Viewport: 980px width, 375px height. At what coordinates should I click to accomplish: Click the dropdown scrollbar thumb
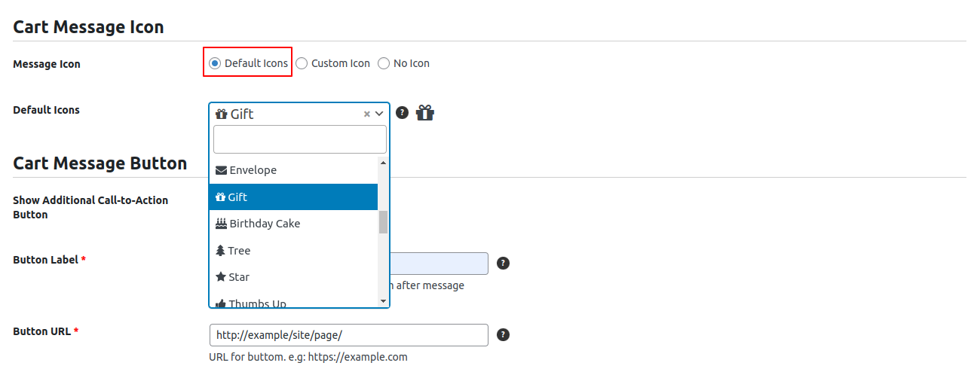click(383, 222)
